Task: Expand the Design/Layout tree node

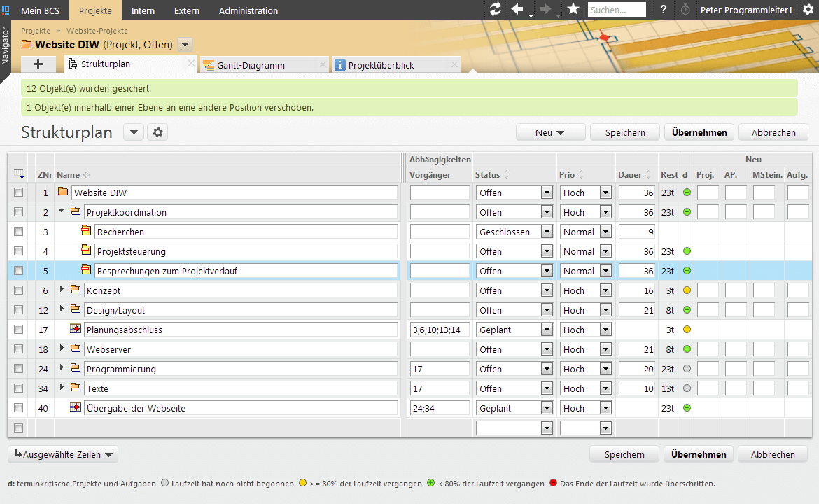Action: click(x=62, y=309)
